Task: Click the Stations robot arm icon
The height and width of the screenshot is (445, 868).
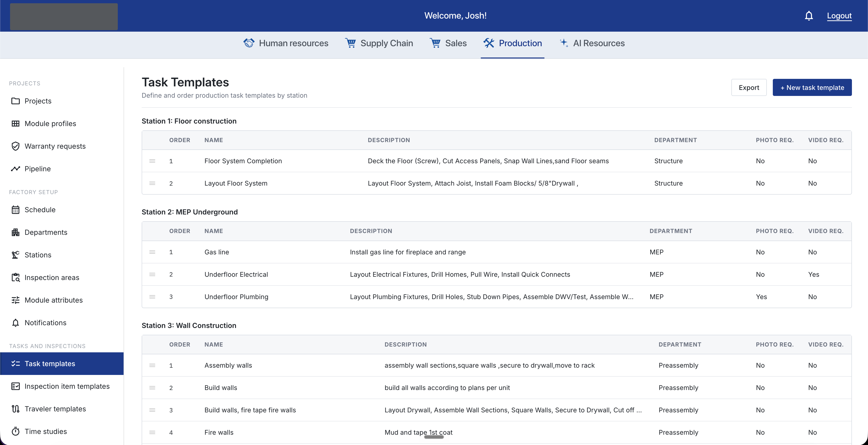Action: 16,255
